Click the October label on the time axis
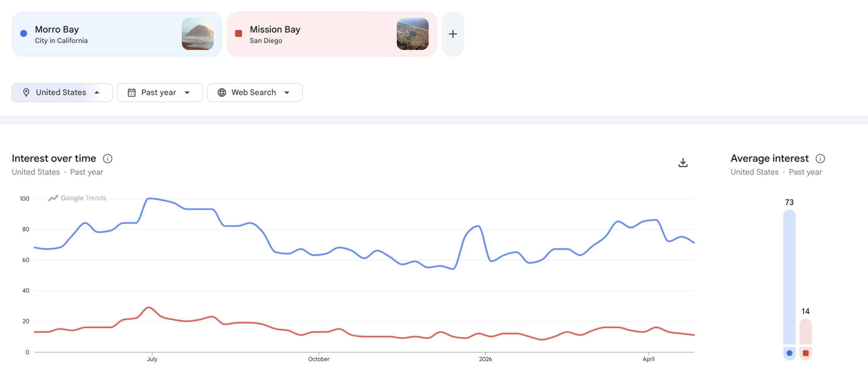This screenshot has width=868, height=381. coord(319,359)
